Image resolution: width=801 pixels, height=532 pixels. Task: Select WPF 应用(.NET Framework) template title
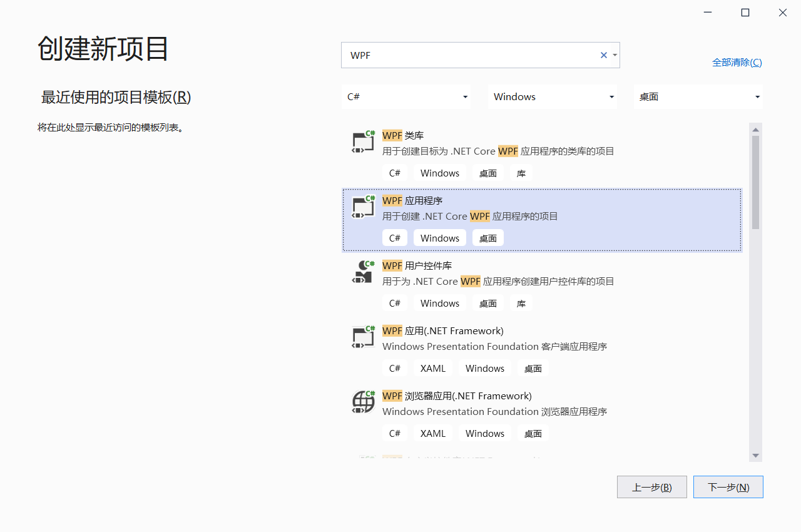tap(443, 331)
